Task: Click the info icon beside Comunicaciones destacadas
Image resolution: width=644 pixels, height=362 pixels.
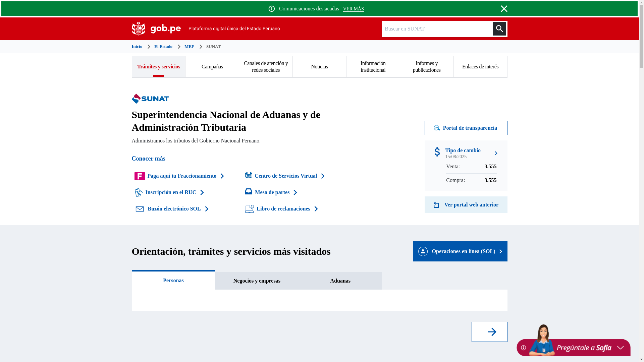Action: pos(272,9)
